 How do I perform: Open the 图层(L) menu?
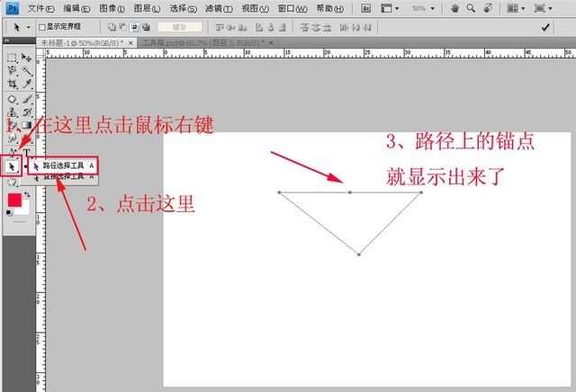click(147, 8)
